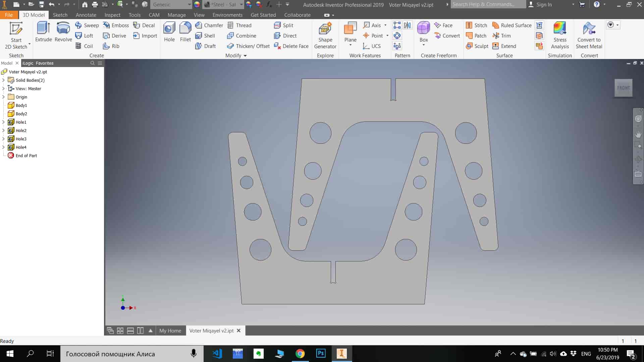The height and width of the screenshot is (362, 644).
Task: Click the appearance color wheel icon
Action: (x=197, y=5)
